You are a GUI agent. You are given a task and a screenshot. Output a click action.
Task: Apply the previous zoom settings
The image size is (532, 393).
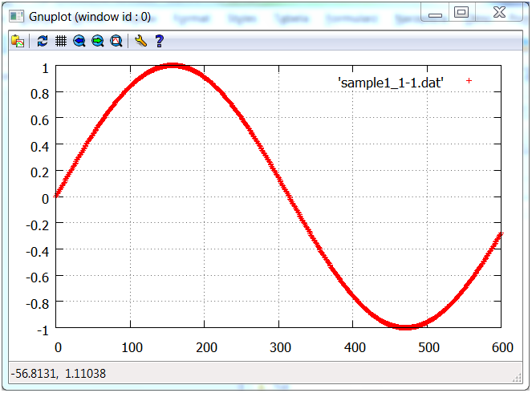[x=79, y=41]
